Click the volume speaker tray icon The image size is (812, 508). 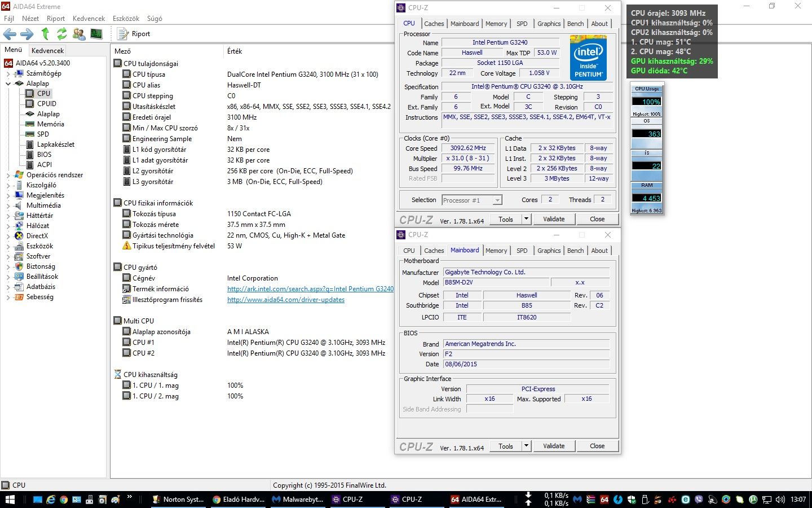(x=780, y=500)
